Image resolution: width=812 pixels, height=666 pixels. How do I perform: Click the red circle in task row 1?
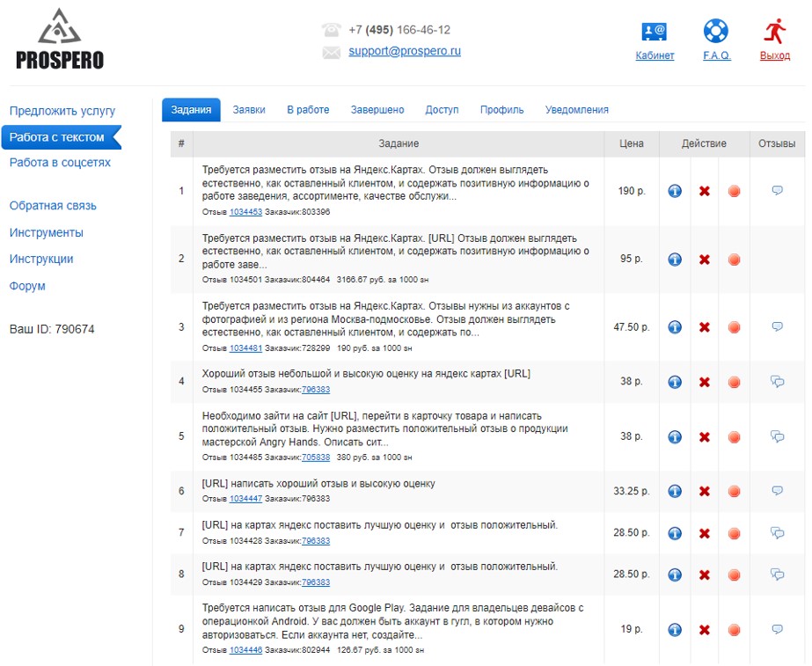[734, 191]
